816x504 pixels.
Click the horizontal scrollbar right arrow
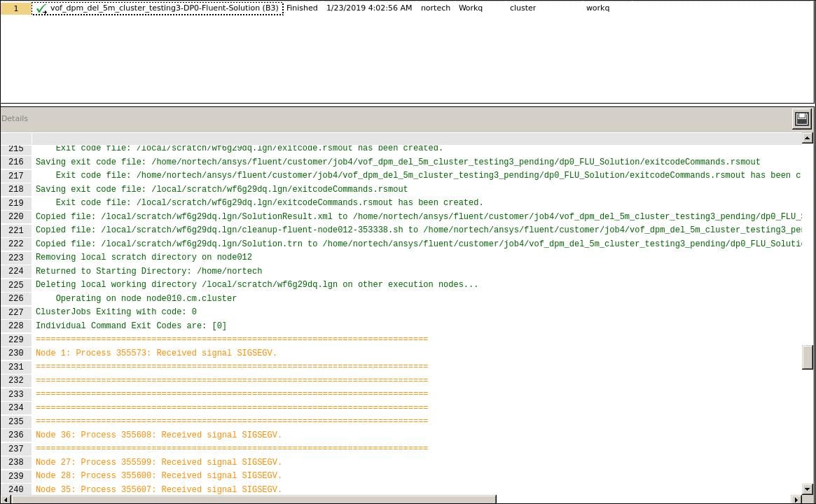click(x=796, y=499)
